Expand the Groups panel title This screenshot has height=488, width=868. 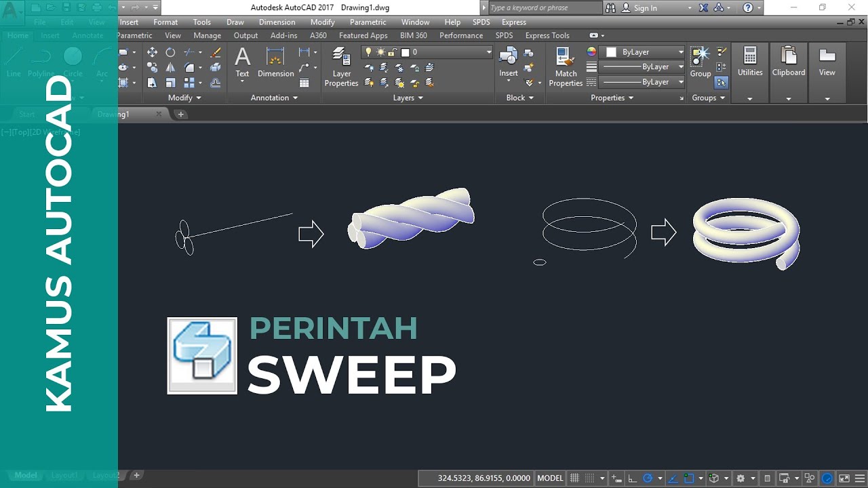[x=708, y=98]
